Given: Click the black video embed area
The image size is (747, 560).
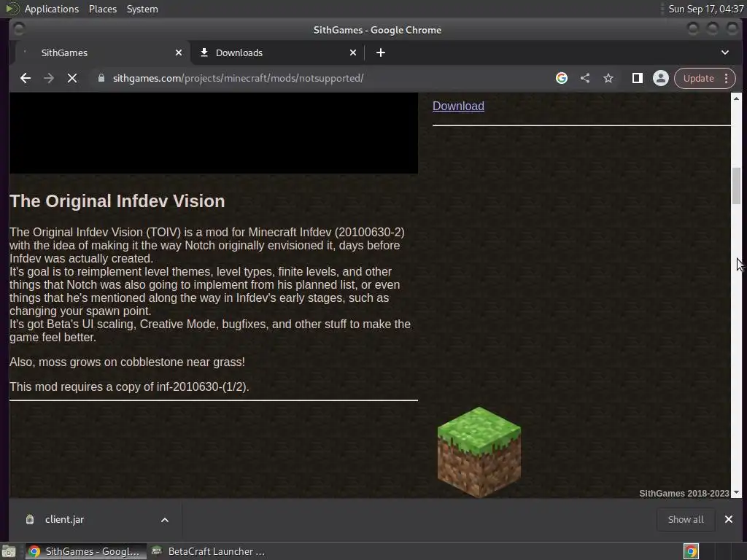Looking at the screenshot, I should point(214,133).
